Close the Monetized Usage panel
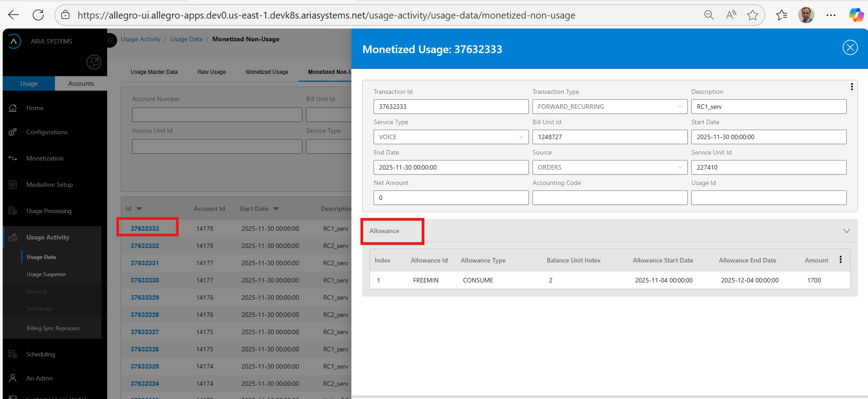868x399 pixels. [850, 48]
